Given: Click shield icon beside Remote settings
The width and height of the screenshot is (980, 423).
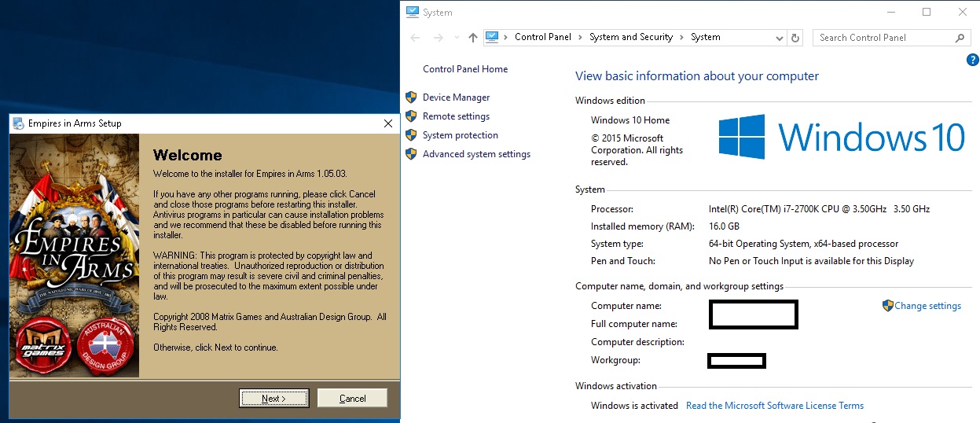Looking at the screenshot, I should point(410,116).
